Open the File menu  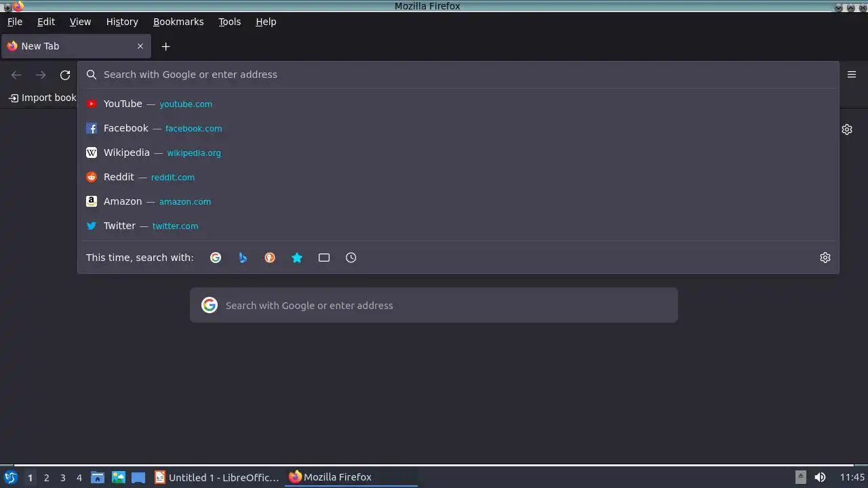[x=15, y=22]
